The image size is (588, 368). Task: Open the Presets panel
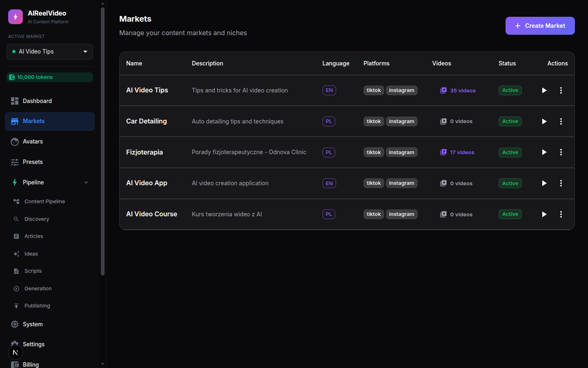click(x=32, y=162)
